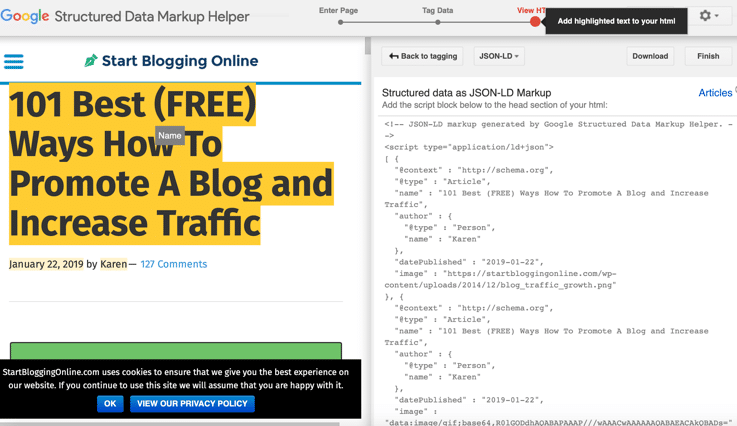This screenshot has height=426, width=737.
Task: Click the first datePublished line in code
Action: pyautogui.click(x=469, y=262)
